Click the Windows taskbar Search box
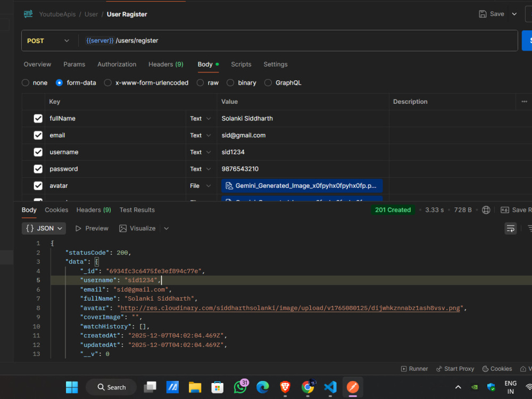This screenshot has width=532, height=399. [111, 387]
